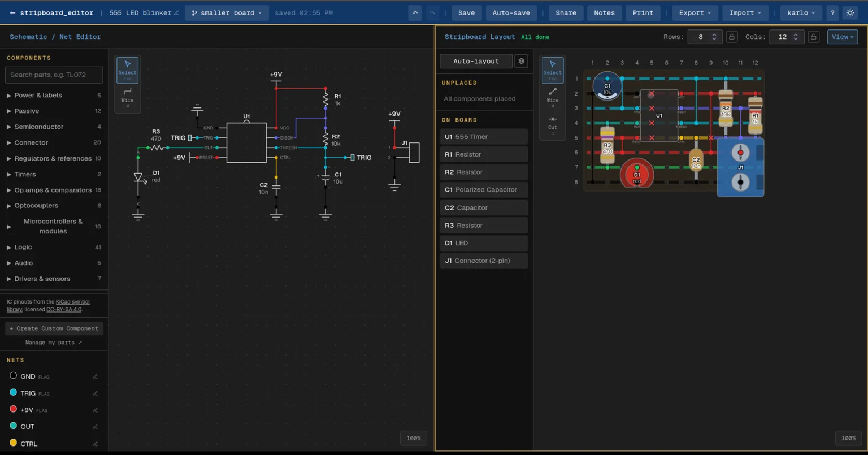Click the redo arrow button
Screen dimensions: 868x455
point(432,12)
